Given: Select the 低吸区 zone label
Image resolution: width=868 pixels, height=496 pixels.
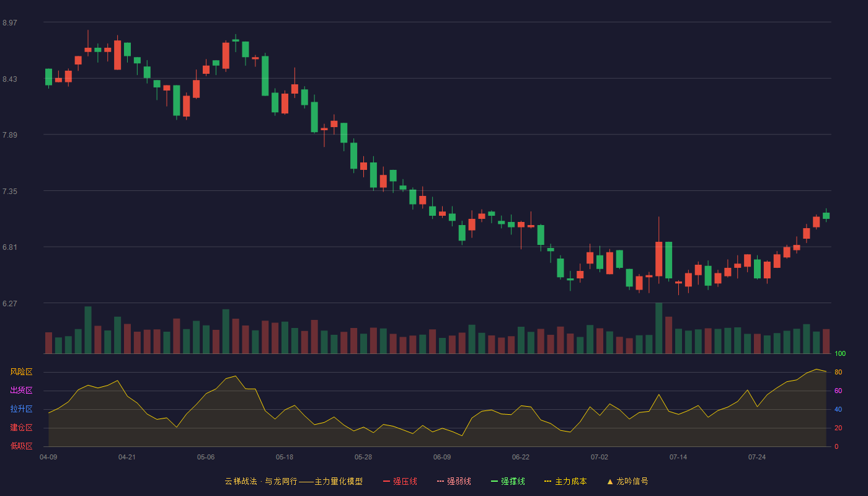Looking at the screenshot, I should click(x=21, y=446).
